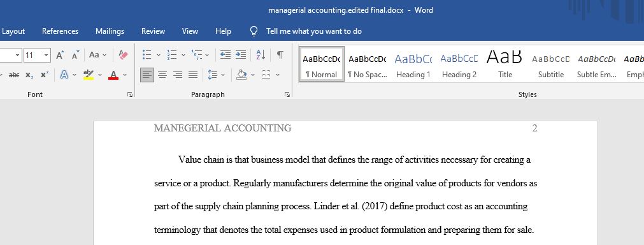Expand Text Effects dropdown arrow
The width and height of the screenshot is (644, 245).
tap(75, 75)
